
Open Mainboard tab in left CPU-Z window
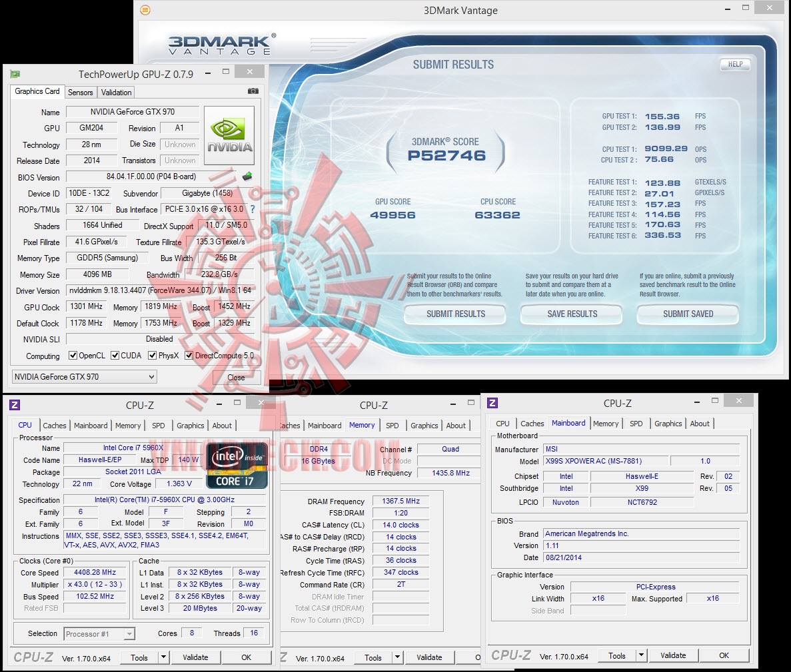(x=91, y=426)
